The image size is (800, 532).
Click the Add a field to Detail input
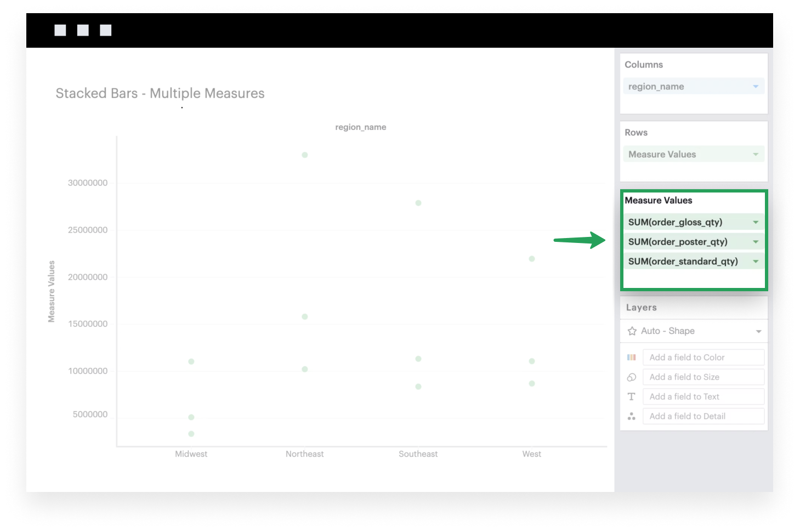[703, 416]
